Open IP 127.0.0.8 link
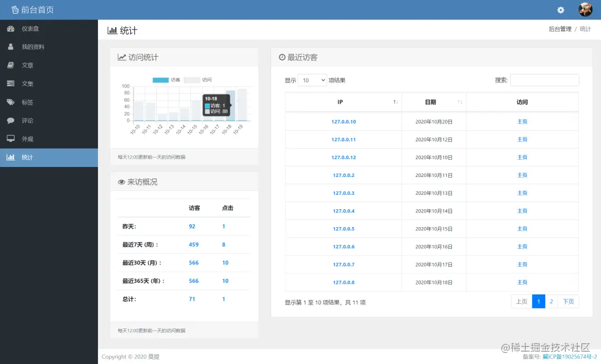The image size is (601, 364). click(x=343, y=282)
